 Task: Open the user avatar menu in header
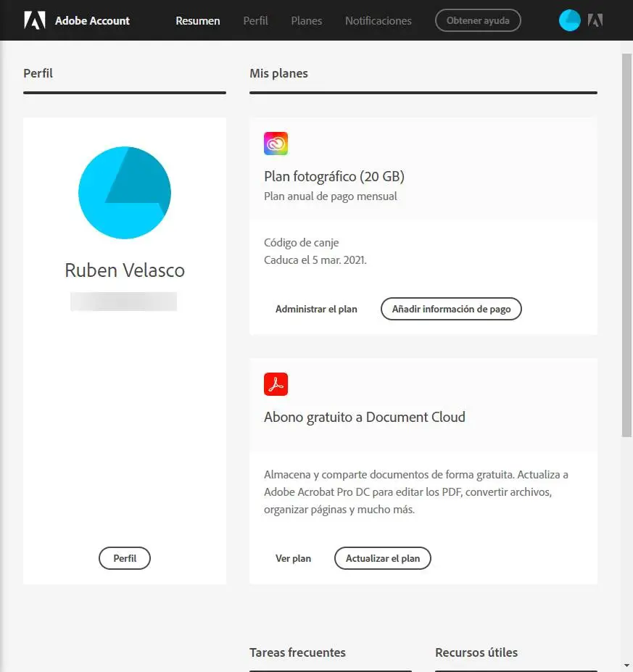pos(570,20)
